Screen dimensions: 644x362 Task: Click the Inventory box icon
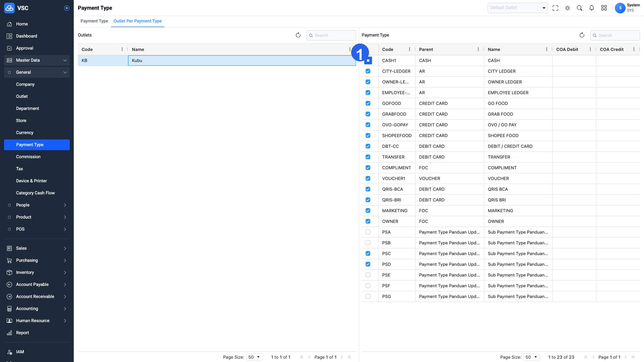[x=9, y=273]
